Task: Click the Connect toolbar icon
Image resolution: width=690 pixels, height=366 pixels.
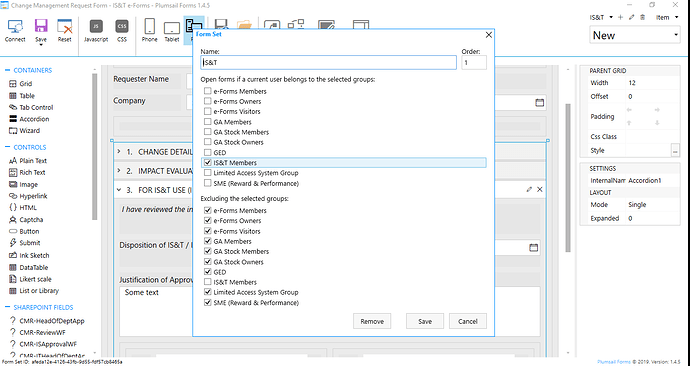Action: 15,27
